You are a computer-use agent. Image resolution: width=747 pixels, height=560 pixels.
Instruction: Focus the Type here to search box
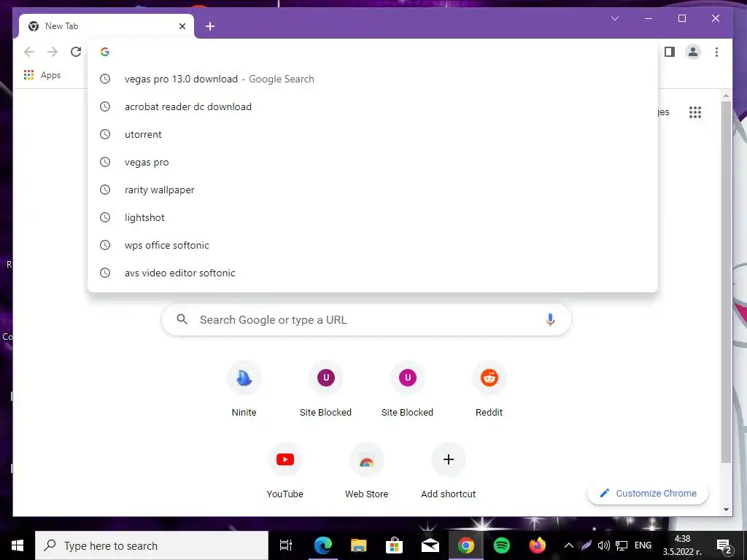pos(152,545)
